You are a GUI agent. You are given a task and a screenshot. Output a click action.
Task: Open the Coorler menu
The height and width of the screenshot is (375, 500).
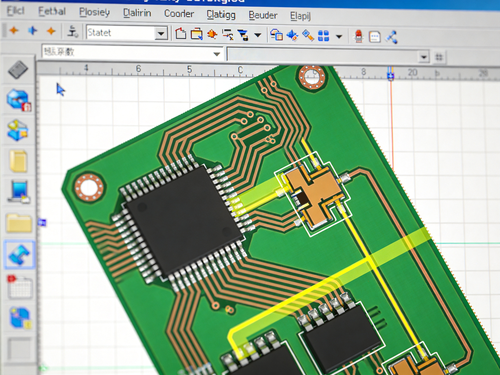coord(179,14)
